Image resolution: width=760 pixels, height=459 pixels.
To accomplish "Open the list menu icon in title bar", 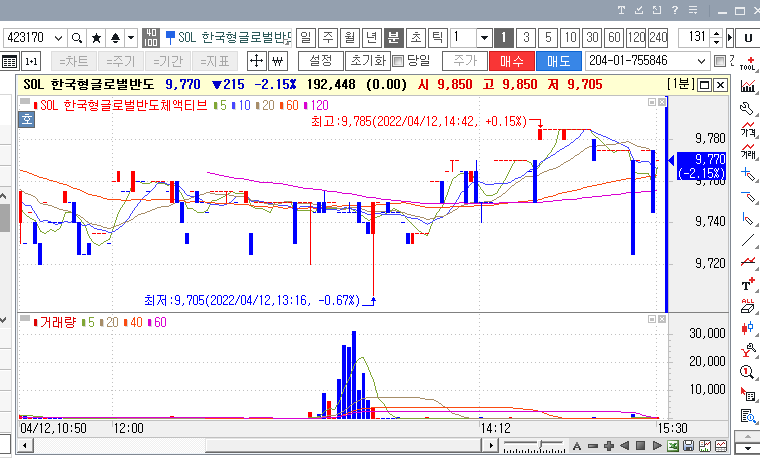I will pyautogui.click(x=693, y=10).
